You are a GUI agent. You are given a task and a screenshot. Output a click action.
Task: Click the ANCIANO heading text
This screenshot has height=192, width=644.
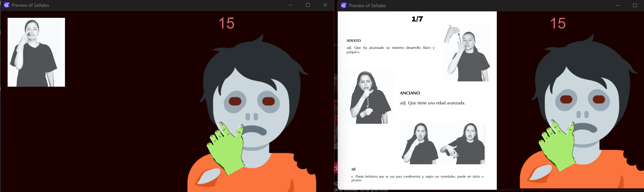pos(410,93)
